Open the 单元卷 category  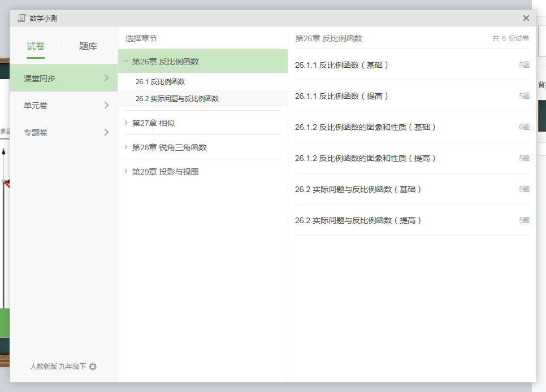tap(63, 105)
